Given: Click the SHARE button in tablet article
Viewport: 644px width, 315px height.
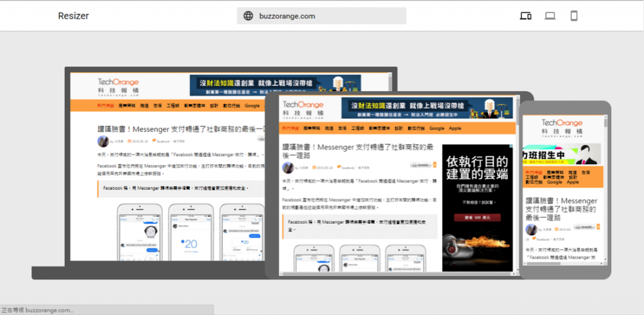Looking at the screenshot, I should coord(421,165).
